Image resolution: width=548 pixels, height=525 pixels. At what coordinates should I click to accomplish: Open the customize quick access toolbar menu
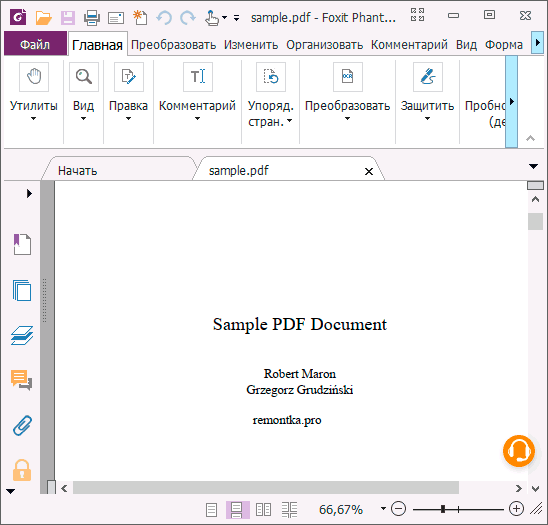237,18
